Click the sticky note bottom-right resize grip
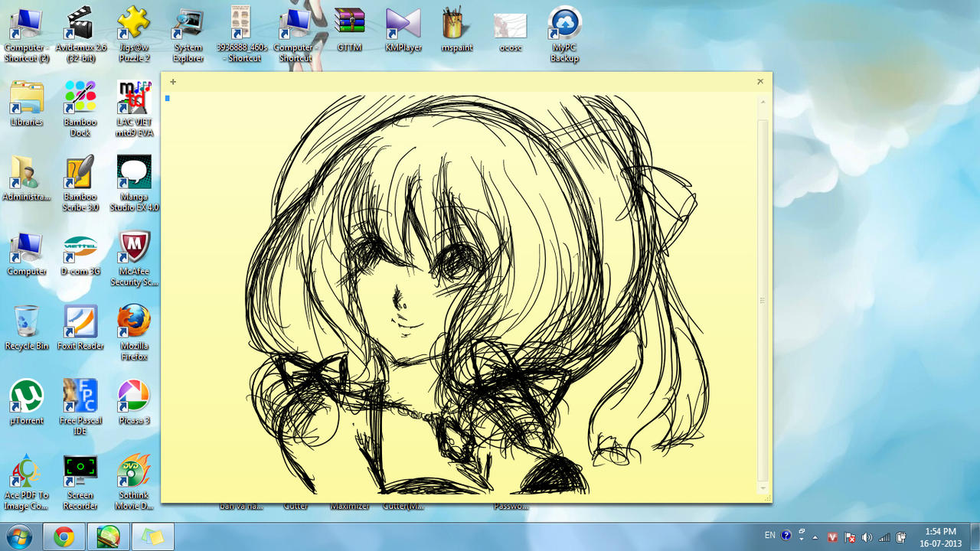 coord(767,498)
